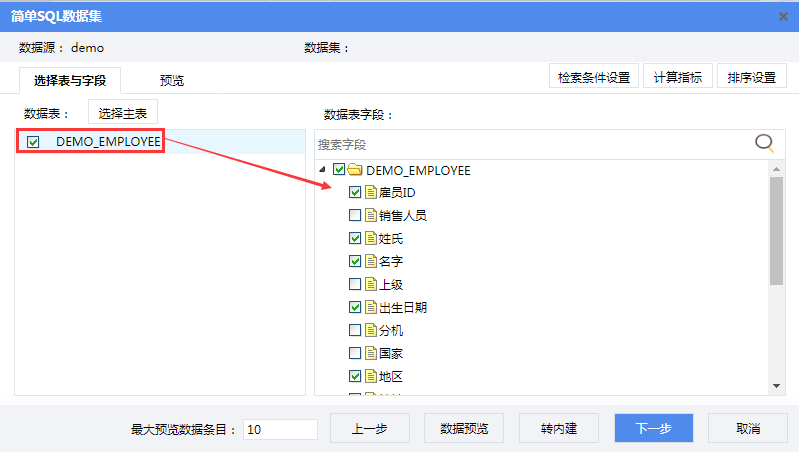Click the 雇员ID field icon
Image resolution: width=799 pixels, height=452 pixels.
(371, 193)
